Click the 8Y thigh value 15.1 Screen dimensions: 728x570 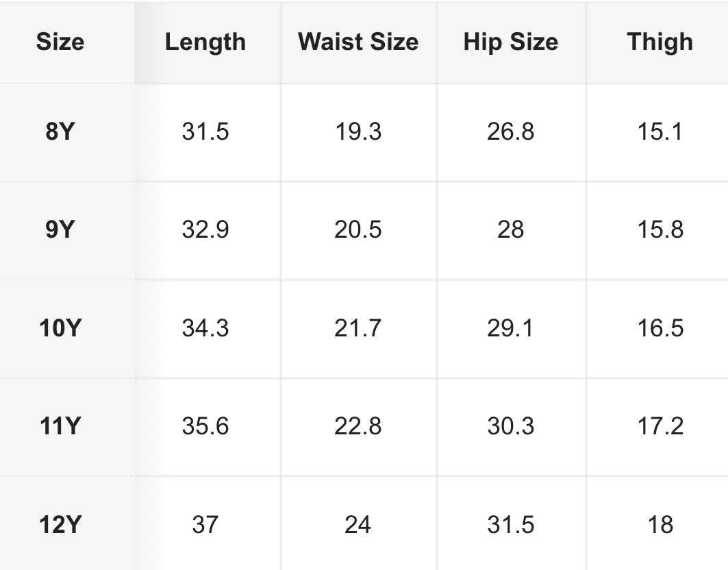click(660, 131)
